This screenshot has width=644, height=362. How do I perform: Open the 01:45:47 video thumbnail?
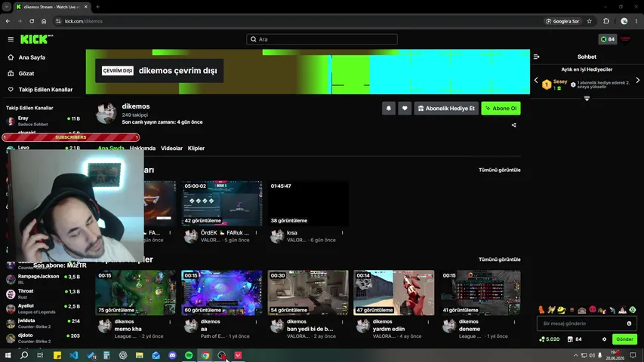tap(308, 203)
